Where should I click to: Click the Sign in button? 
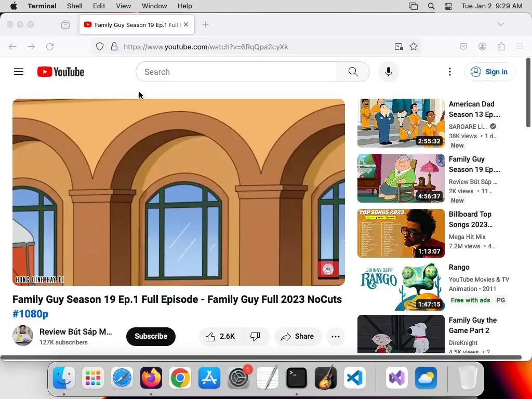tap(490, 72)
